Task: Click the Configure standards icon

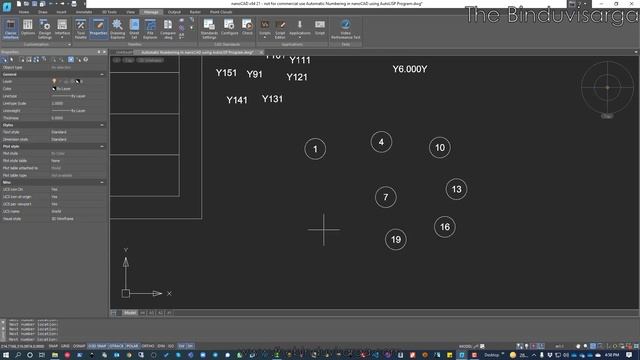Action: (229, 27)
